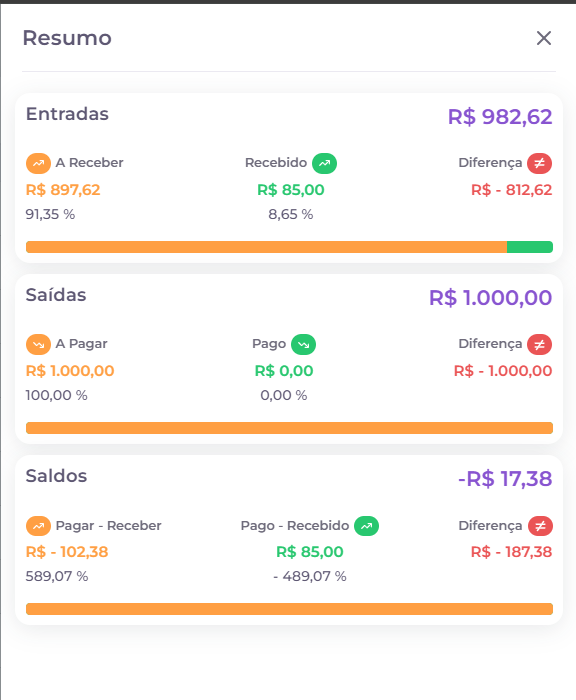Click the red Diferença icon in Saídas
576x700 pixels.
point(539,344)
